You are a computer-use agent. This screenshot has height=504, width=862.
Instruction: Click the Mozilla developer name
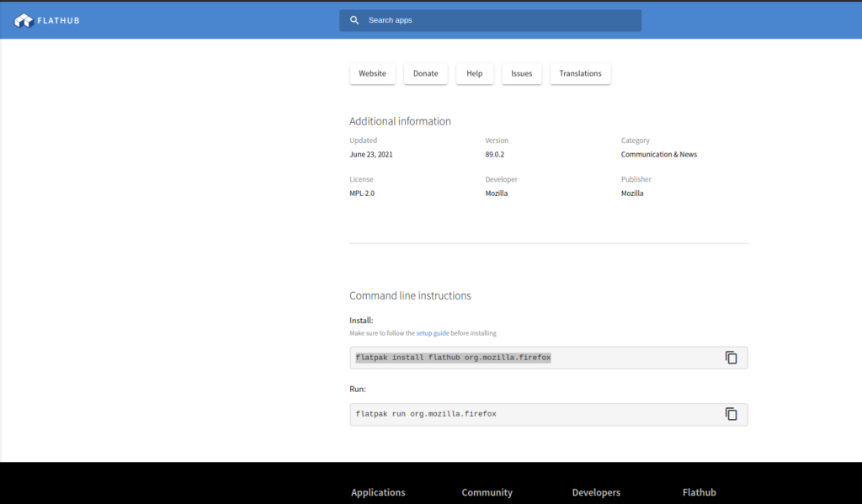[x=496, y=194]
